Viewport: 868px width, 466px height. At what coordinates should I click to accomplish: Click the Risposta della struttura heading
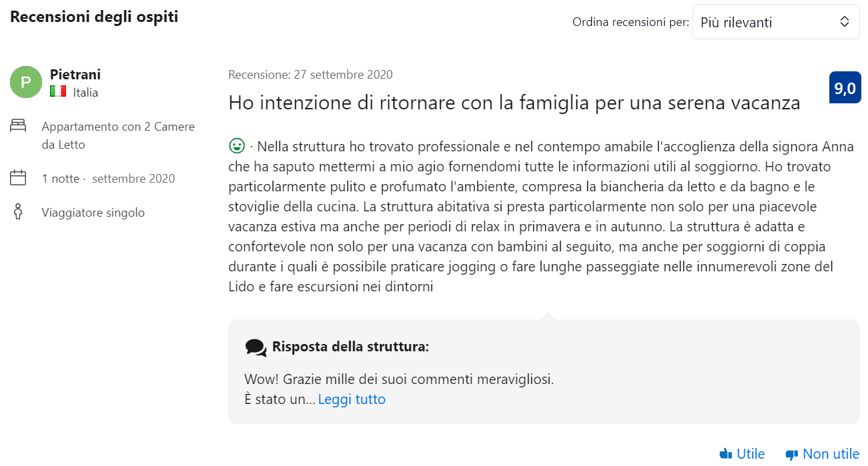tap(351, 347)
